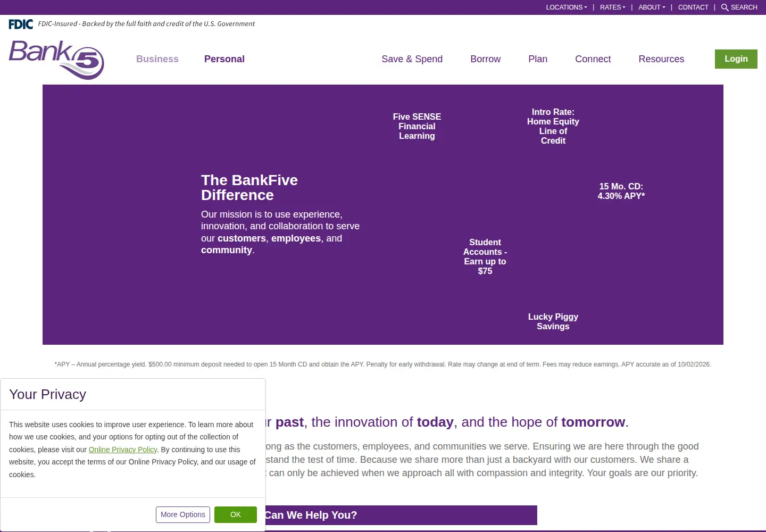766x532 pixels.
Task: Open the Lucky Piggy Savings link
Action: (553, 322)
